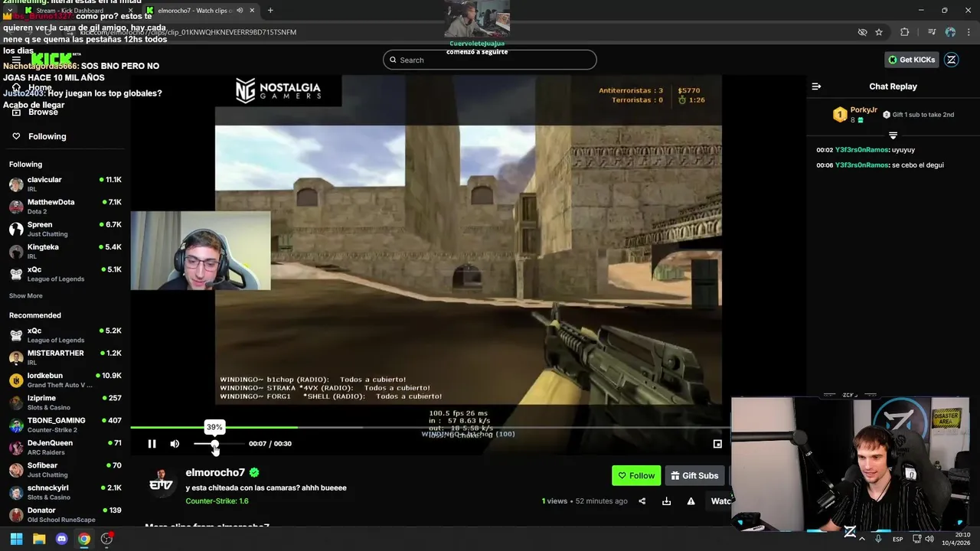Screen dimensions: 980x551
Task: Expand the gift leaderboard chevron
Action: (x=893, y=135)
